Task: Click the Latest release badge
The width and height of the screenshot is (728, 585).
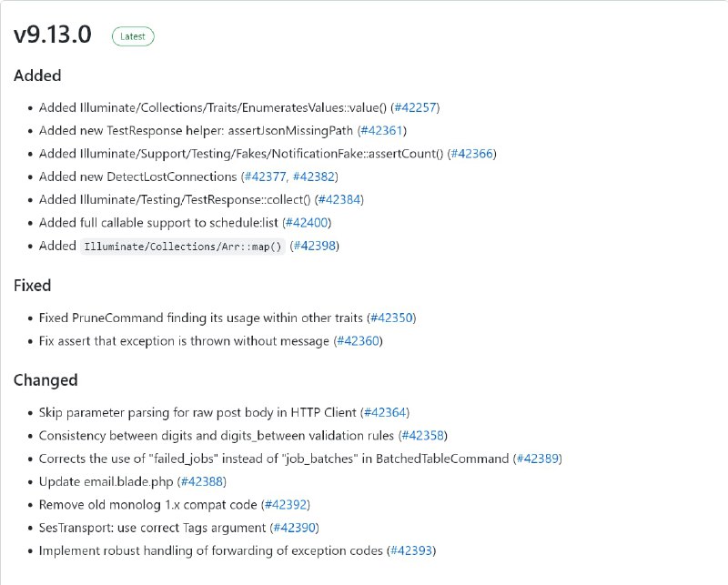Action: 133,36
